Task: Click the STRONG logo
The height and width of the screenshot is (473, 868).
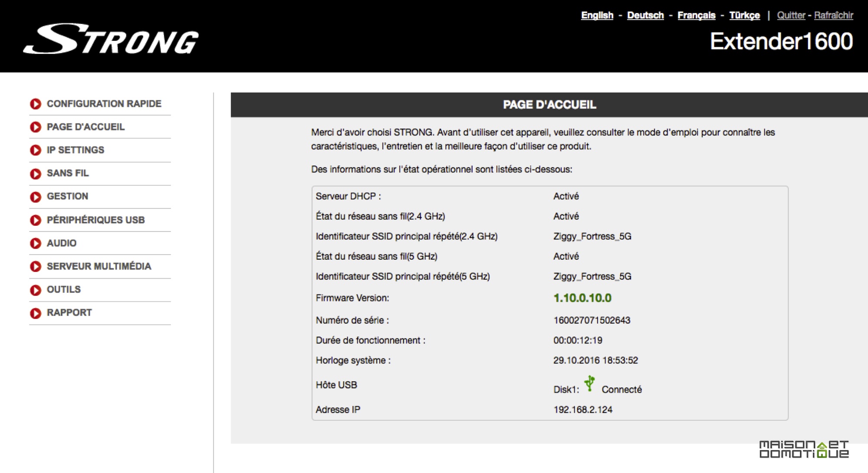Action: (x=111, y=39)
